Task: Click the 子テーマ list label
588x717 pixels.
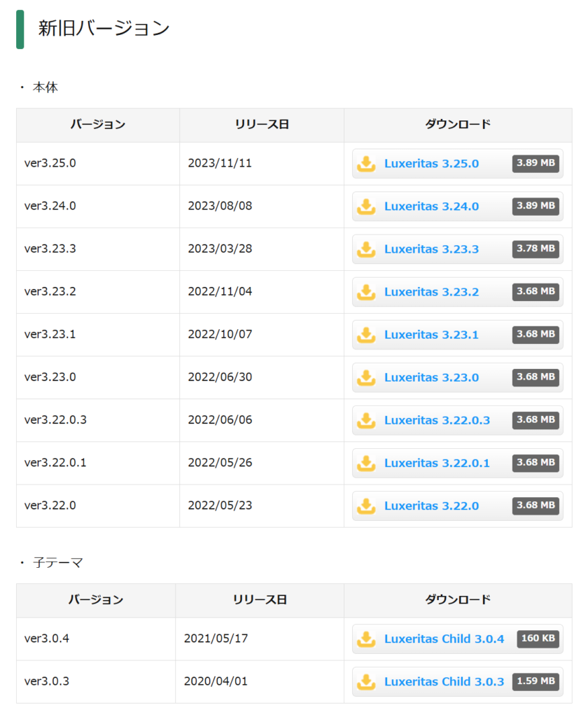Action: tap(57, 562)
